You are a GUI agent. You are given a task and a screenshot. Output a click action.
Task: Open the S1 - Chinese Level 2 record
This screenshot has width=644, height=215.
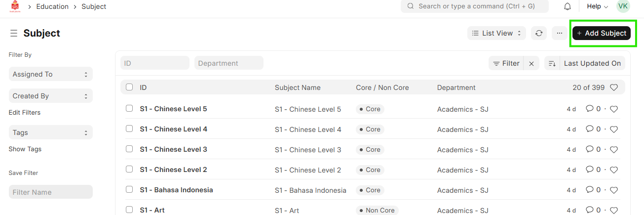[x=173, y=170]
